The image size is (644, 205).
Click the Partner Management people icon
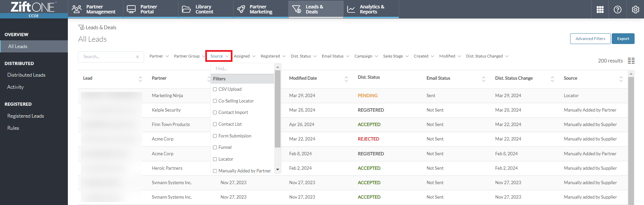(x=77, y=9)
